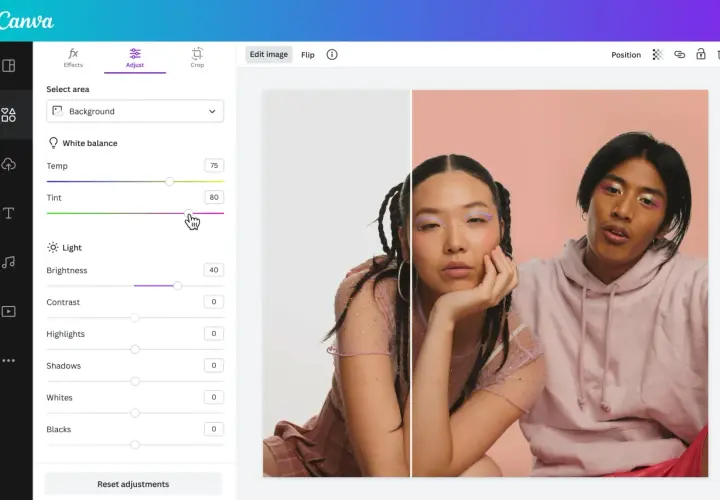Show image info via circled i icon
The image size is (720, 500).
pyautogui.click(x=332, y=55)
